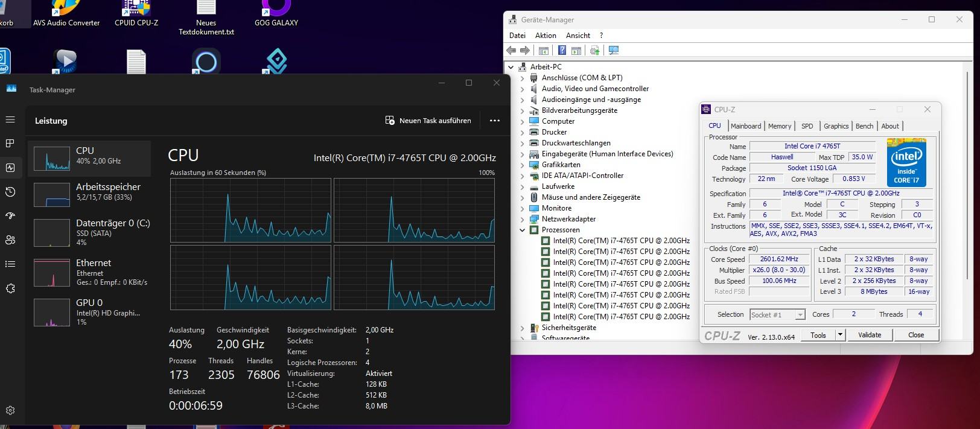Expand the Grafikkarten node
The width and height of the screenshot is (980, 429).
523,165
